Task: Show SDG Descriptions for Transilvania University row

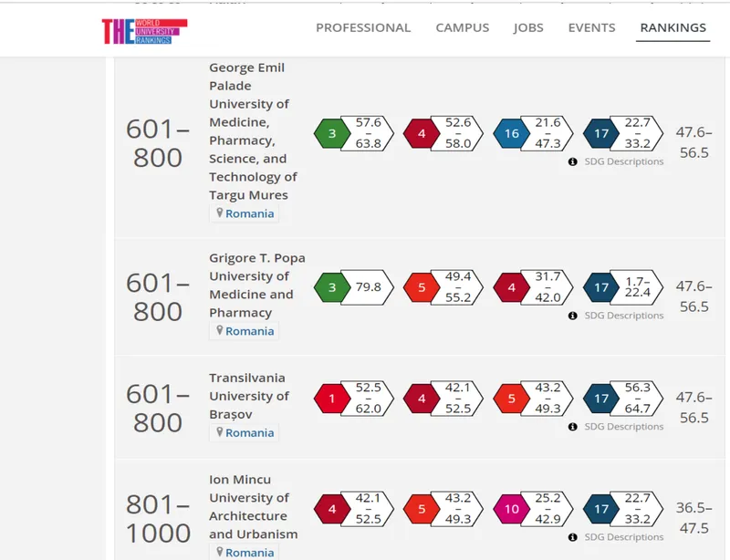Action: point(623,426)
